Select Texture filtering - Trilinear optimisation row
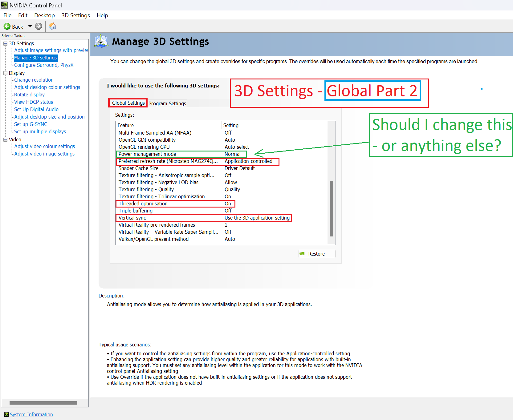 coord(221,196)
